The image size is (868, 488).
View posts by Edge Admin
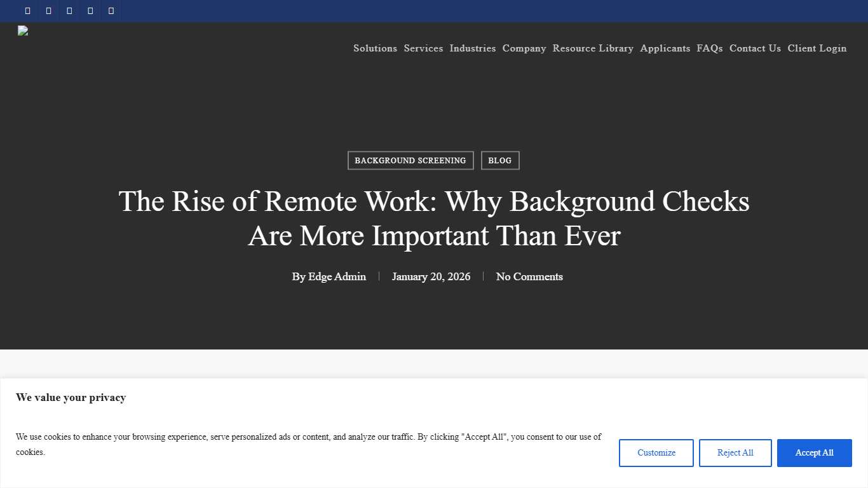(x=337, y=276)
